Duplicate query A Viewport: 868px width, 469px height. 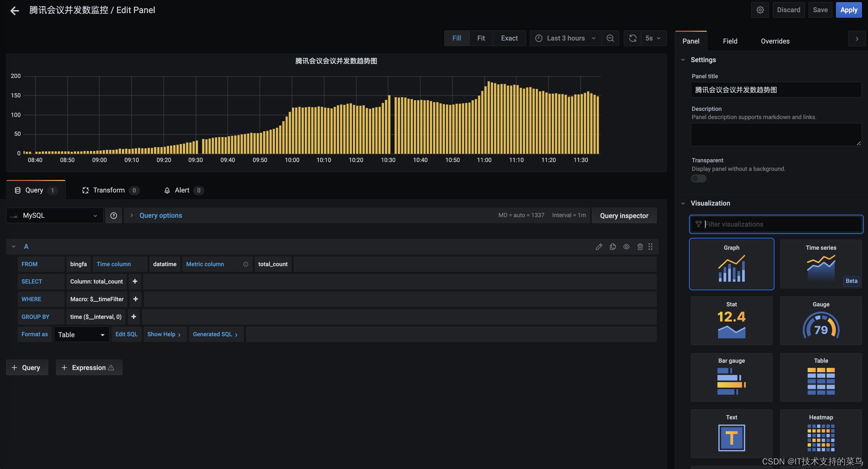[613, 247]
